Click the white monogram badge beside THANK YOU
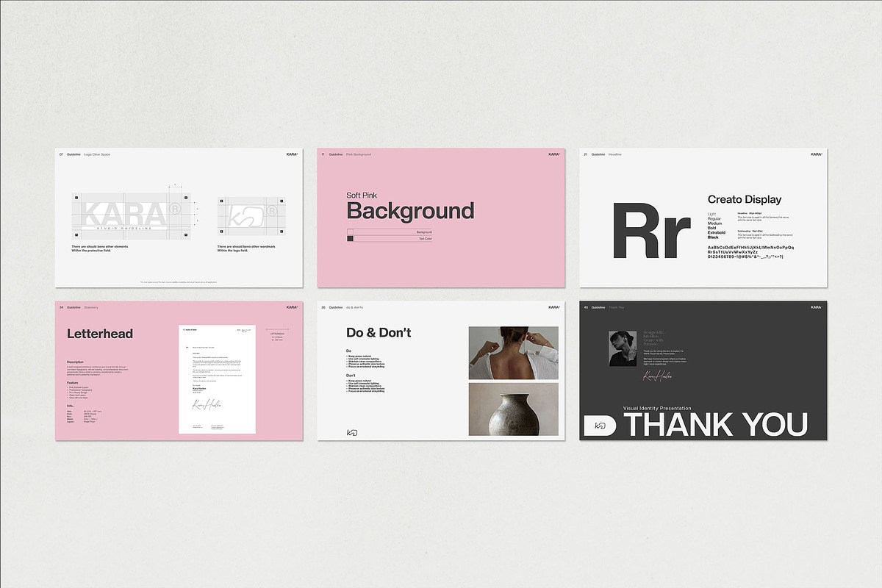882x588 pixels. point(600,426)
